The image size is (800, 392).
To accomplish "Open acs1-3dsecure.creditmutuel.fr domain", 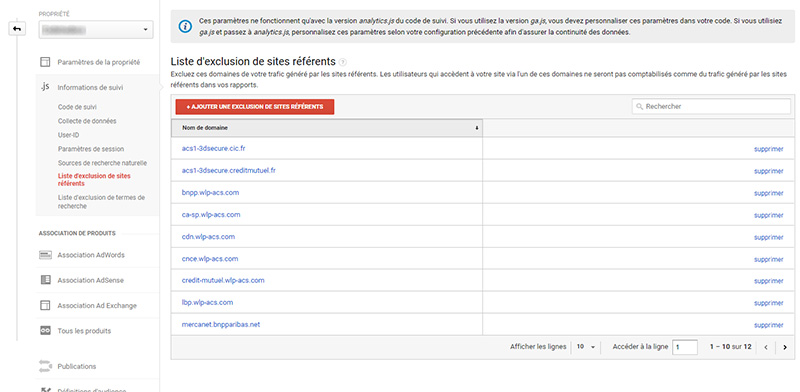I will tap(229, 170).
